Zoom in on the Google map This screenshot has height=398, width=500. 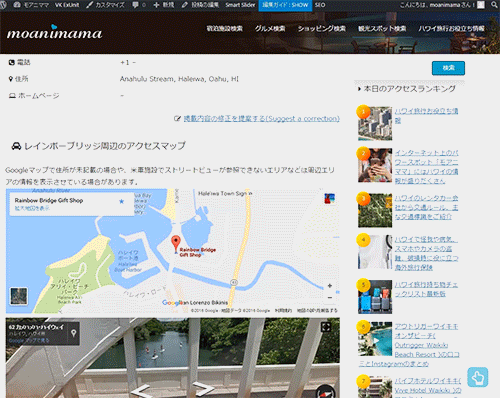330,286
